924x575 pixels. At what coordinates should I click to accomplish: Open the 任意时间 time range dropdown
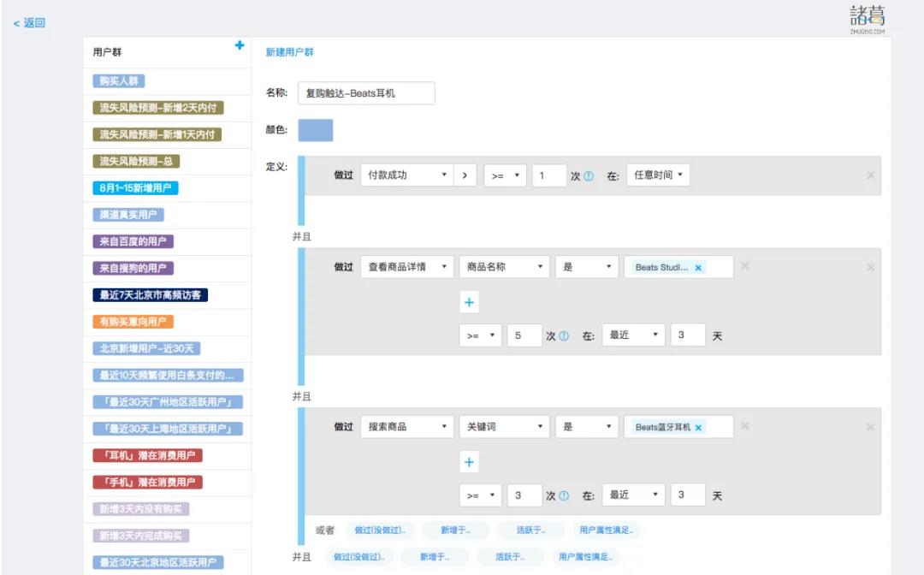(x=658, y=175)
